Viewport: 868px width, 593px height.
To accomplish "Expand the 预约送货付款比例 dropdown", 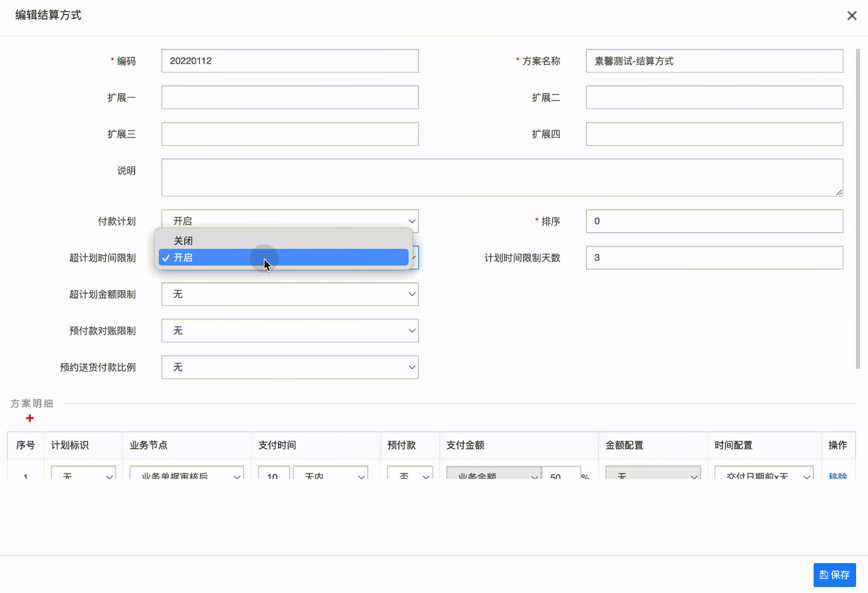I will pyautogui.click(x=289, y=367).
